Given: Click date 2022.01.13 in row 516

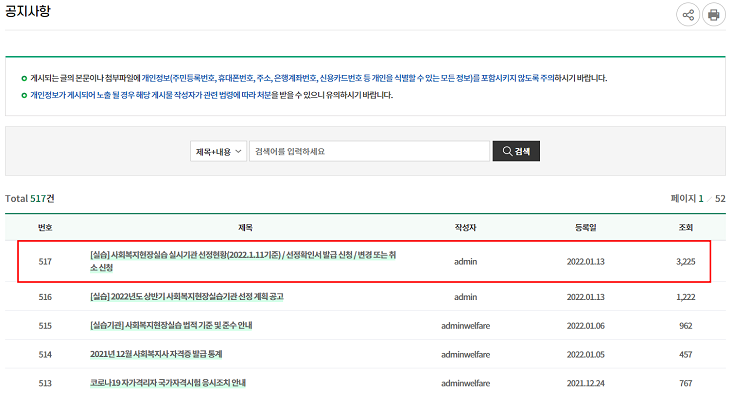Looking at the screenshot, I should tap(586, 297).
